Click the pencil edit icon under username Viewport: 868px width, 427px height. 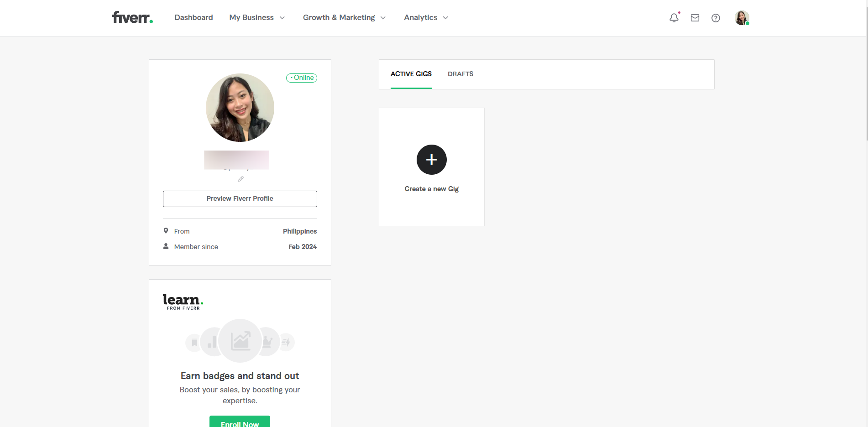tap(241, 179)
